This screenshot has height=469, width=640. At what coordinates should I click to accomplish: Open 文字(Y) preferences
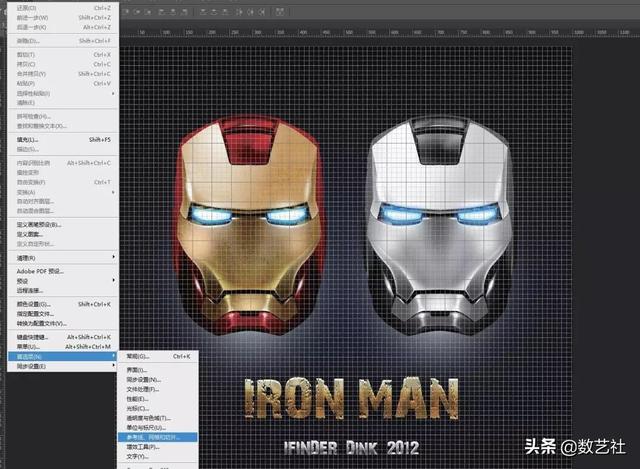click(158, 456)
